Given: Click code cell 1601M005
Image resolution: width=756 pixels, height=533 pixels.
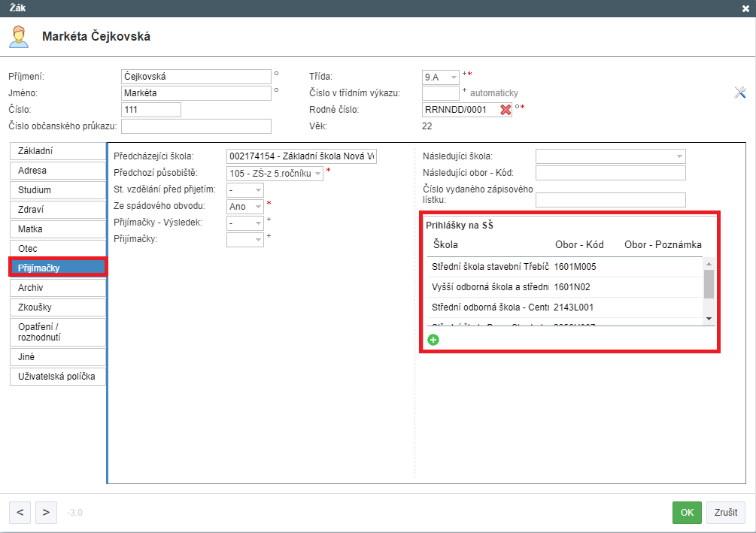Looking at the screenshot, I should (575, 267).
